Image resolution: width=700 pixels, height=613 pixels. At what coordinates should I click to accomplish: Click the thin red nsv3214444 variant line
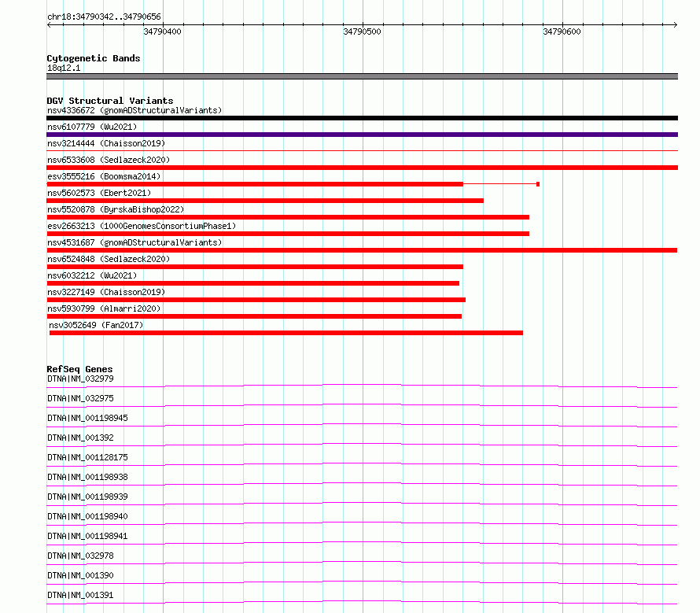362,151
